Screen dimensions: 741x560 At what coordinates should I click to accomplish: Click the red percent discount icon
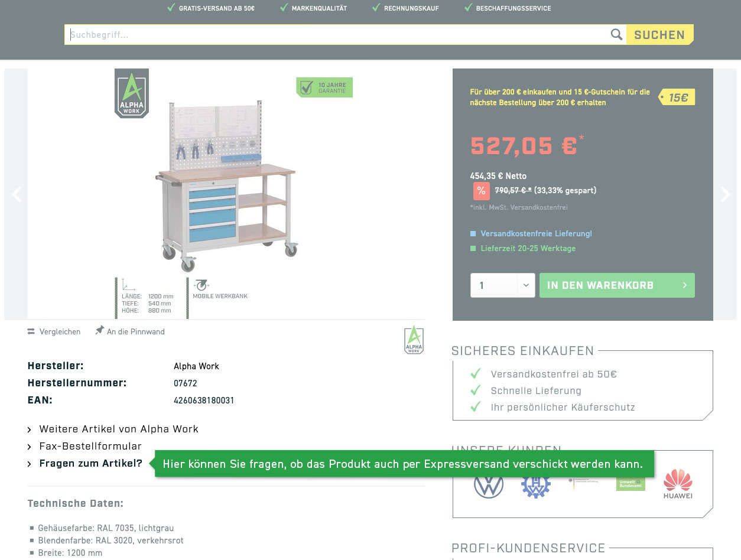click(x=481, y=191)
